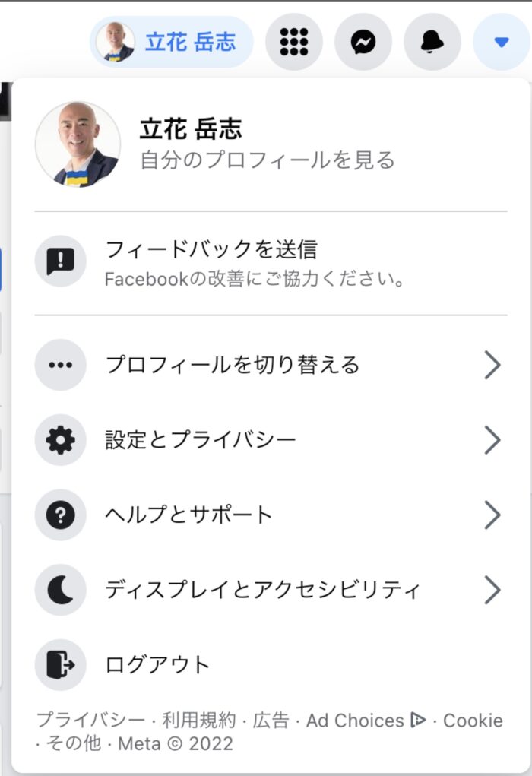Open the nine-dot apps menu icon
The height and width of the screenshot is (776, 532).
[x=294, y=42]
